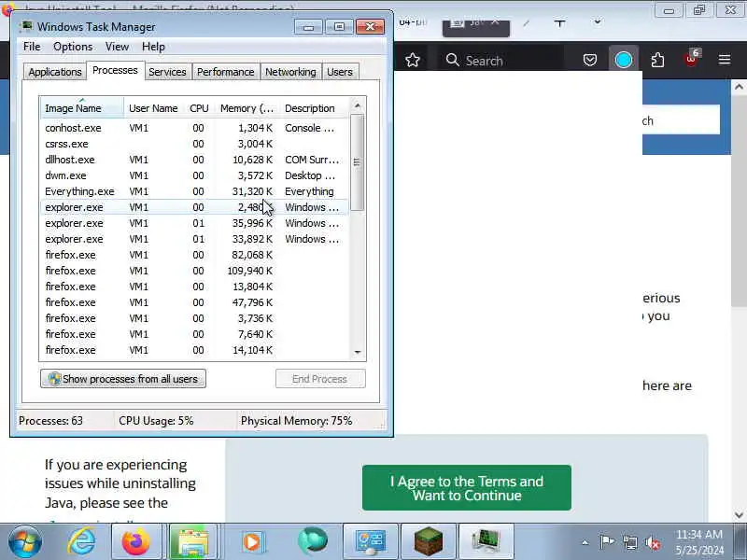
Task: Sort processes by Memory column header
Action: tap(247, 108)
